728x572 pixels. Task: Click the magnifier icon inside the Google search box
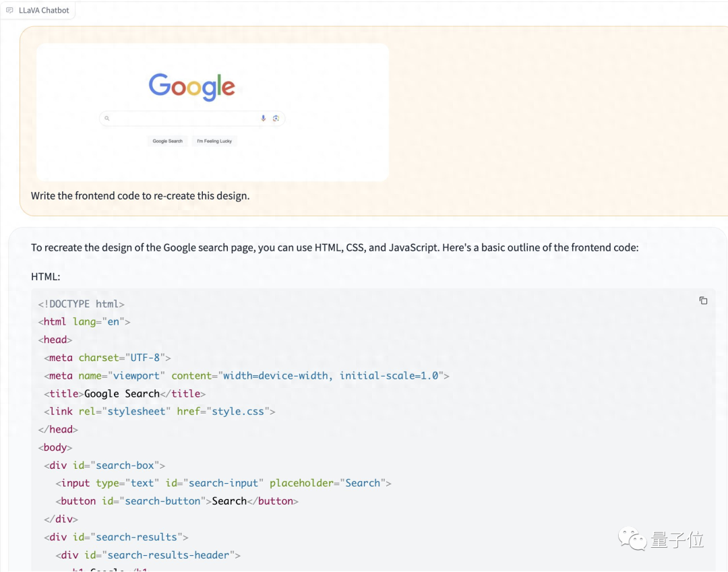(x=107, y=119)
